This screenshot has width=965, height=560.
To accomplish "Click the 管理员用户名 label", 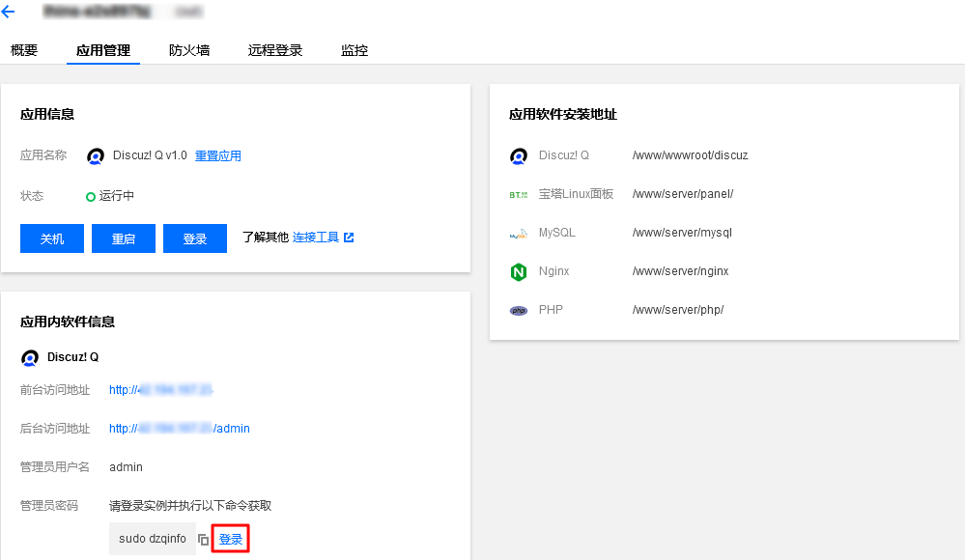I will (x=55, y=467).
